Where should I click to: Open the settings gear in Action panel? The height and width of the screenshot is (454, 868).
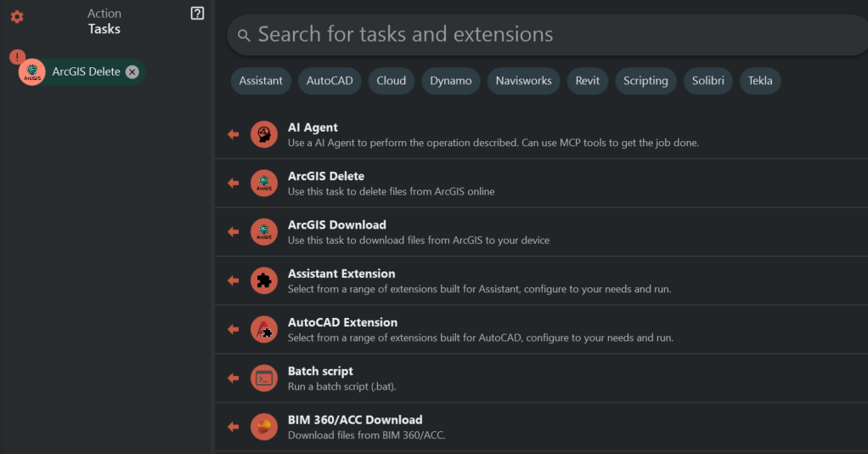pyautogui.click(x=17, y=17)
